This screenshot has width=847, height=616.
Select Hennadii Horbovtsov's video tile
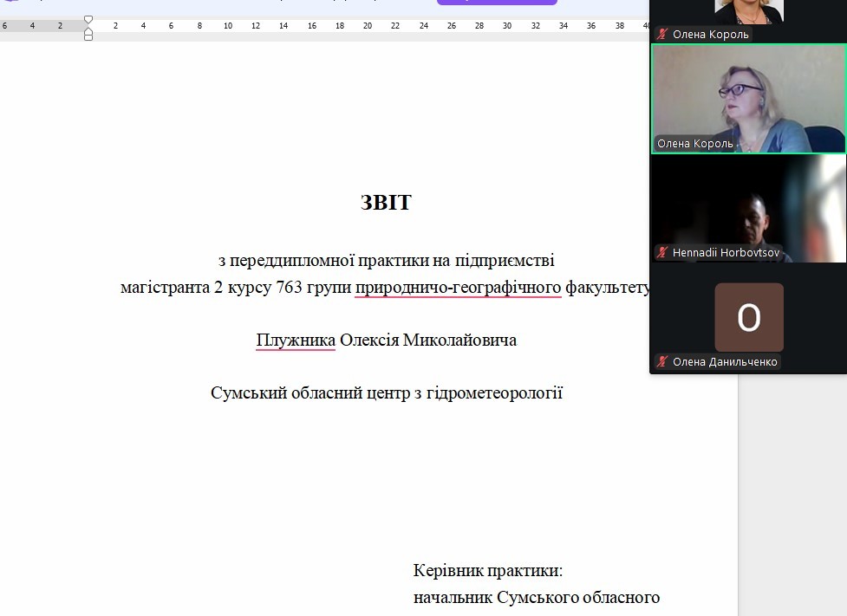(x=748, y=208)
